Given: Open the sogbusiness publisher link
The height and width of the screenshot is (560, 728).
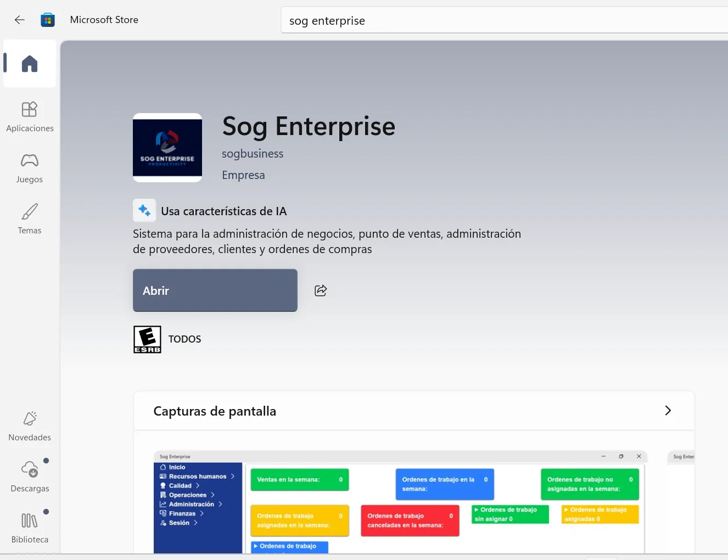Looking at the screenshot, I should click(253, 154).
